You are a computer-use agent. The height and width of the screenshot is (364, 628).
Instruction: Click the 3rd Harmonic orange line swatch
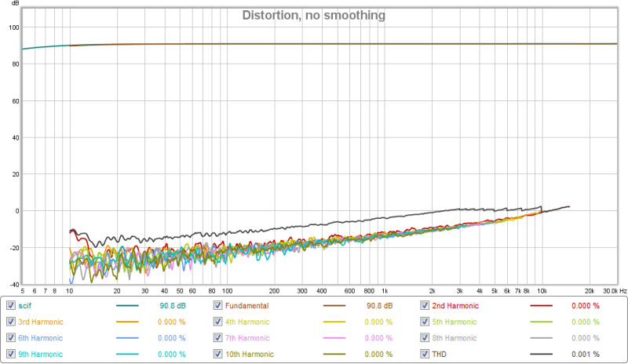(x=127, y=322)
